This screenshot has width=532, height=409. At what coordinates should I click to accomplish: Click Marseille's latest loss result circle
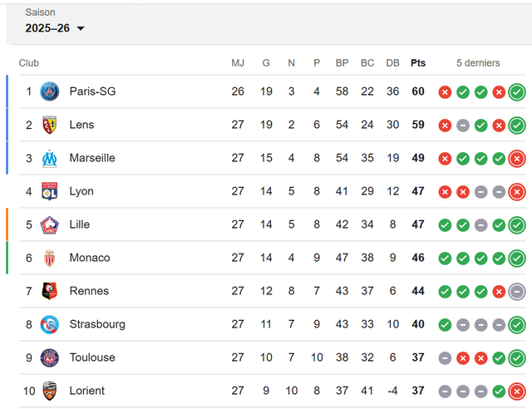517,159
